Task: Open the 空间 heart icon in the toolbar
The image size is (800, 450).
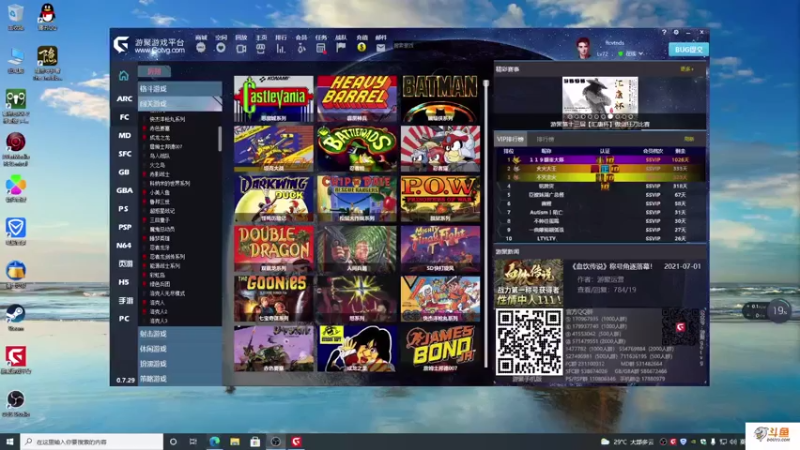Action: tap(221, 47)
